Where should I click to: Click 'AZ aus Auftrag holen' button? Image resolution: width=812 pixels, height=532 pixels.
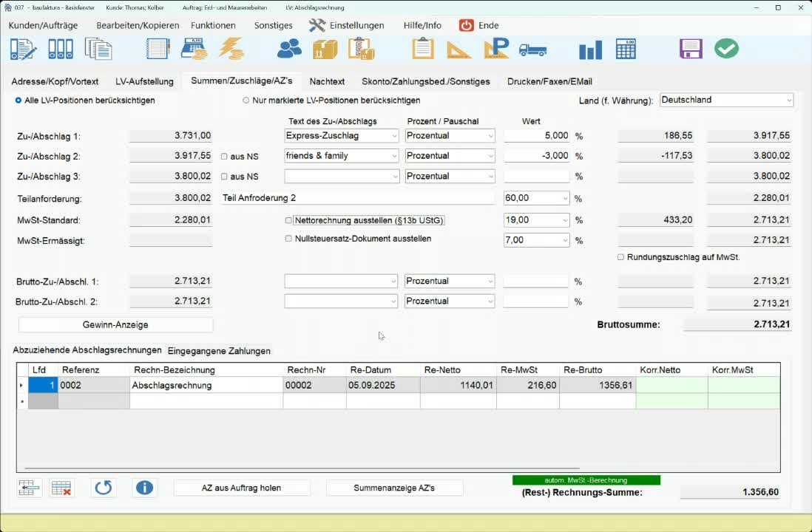pyautogui.click(x=241, y=488)
